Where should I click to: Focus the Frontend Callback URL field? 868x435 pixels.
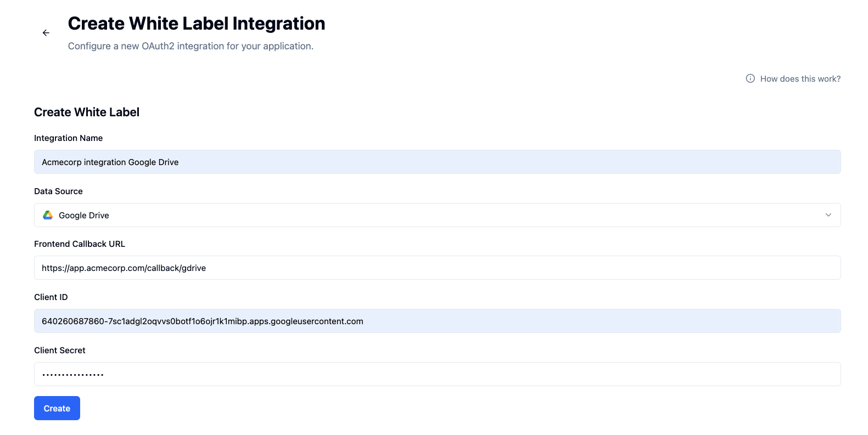coord(438,268)
